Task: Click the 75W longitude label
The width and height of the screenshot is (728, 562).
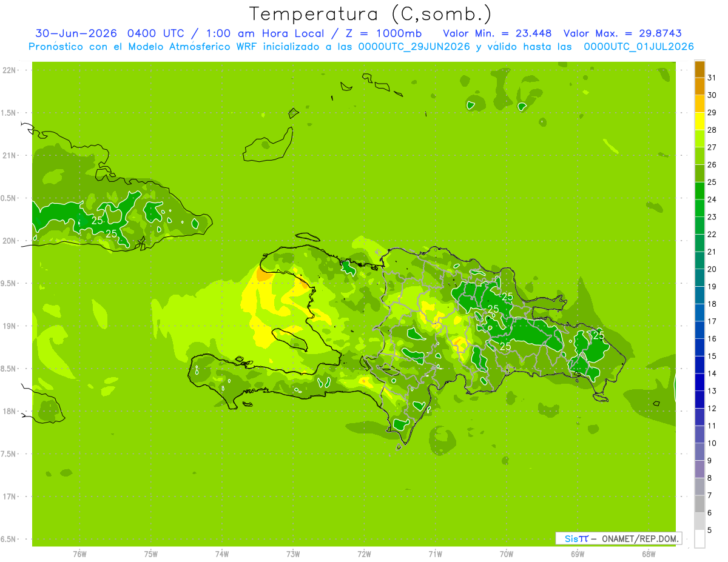Action: pos(150,554)
